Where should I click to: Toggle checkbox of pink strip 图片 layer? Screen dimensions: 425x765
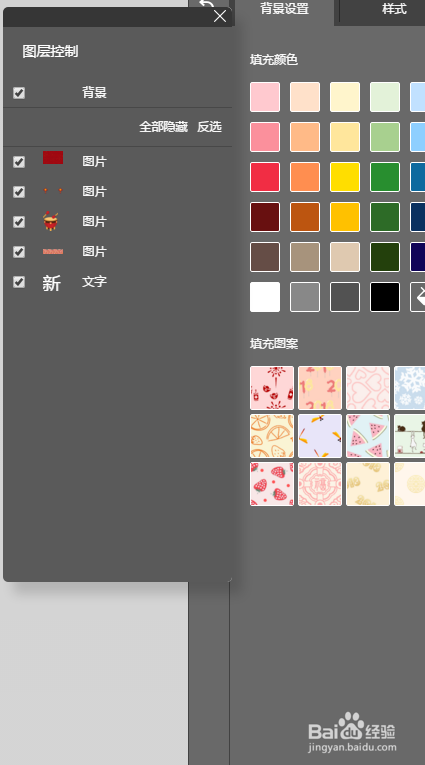[x=19, y=252]
